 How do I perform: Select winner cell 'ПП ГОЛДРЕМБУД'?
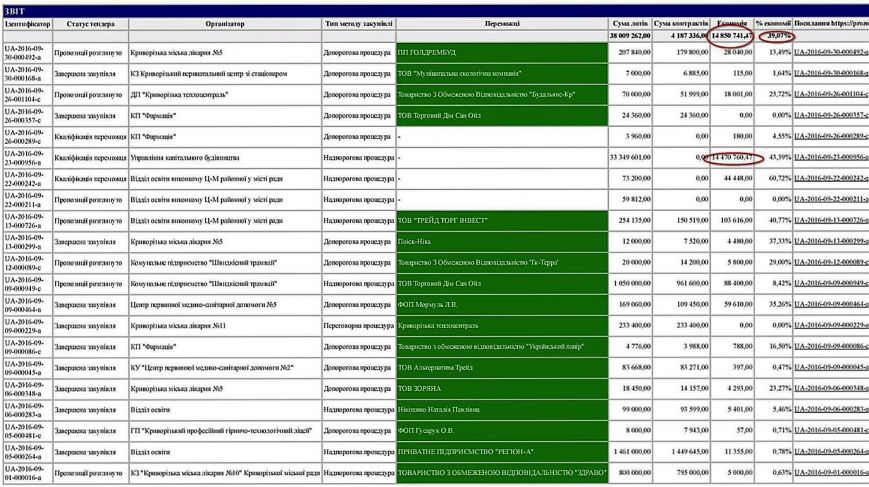[502, 52]
